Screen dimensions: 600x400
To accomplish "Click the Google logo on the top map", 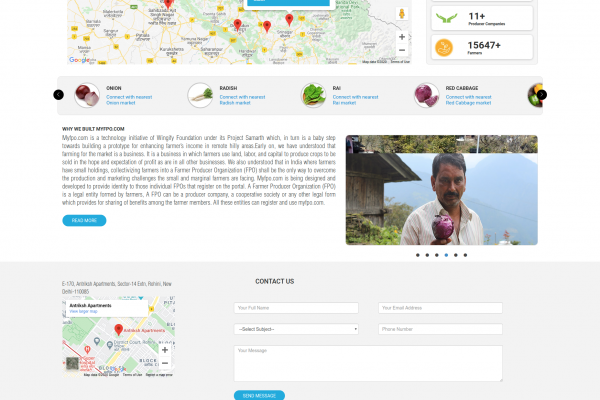I will pyautogui.click(x=79, y=60).
